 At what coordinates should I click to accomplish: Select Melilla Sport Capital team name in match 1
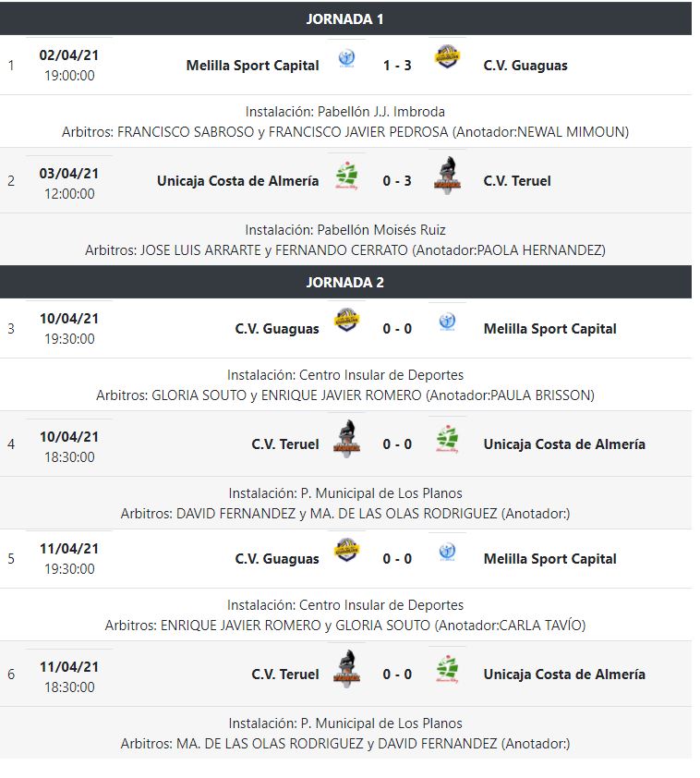tap(252, 66)
